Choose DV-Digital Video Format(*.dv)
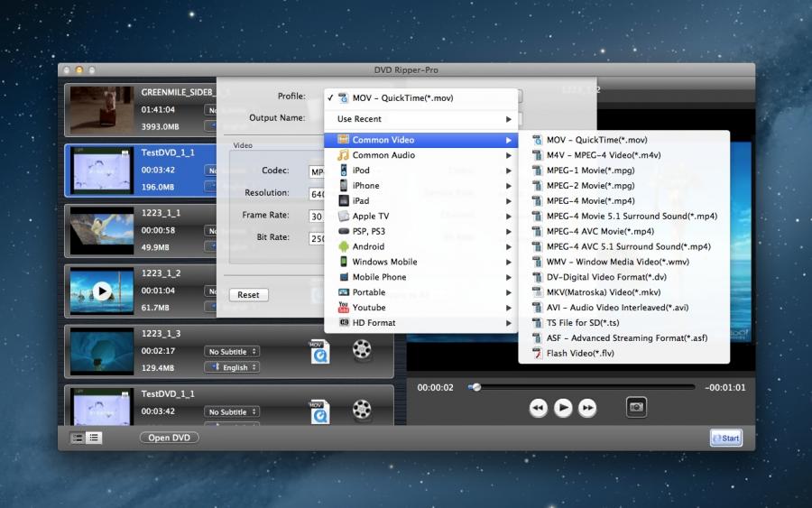812x508 pixels. pyautogui.click(x=624, y=277)
